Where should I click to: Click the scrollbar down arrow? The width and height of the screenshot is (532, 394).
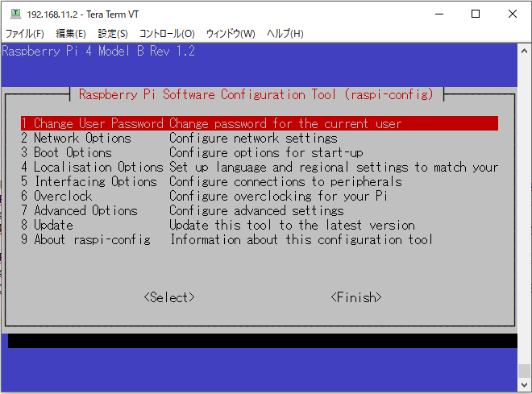524,385
